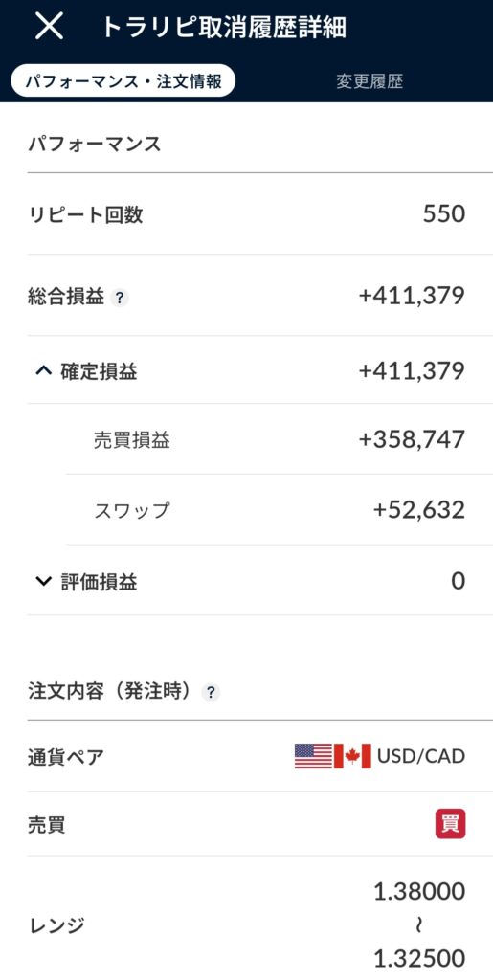Tap the 評価損益 row label
Screen dimensions: 493x980
(99, 582)
